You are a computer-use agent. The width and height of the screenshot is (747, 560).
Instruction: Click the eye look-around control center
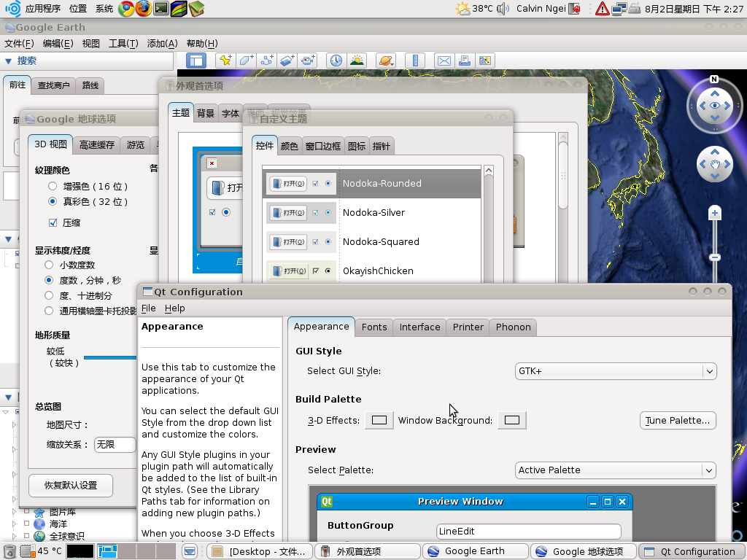tap(715, 106)
